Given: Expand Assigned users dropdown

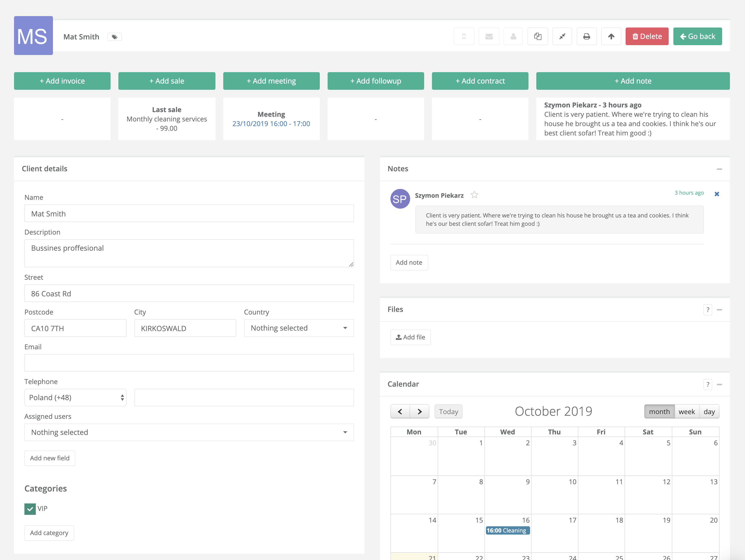Looking at the screenshot, I should coord(188,432).
